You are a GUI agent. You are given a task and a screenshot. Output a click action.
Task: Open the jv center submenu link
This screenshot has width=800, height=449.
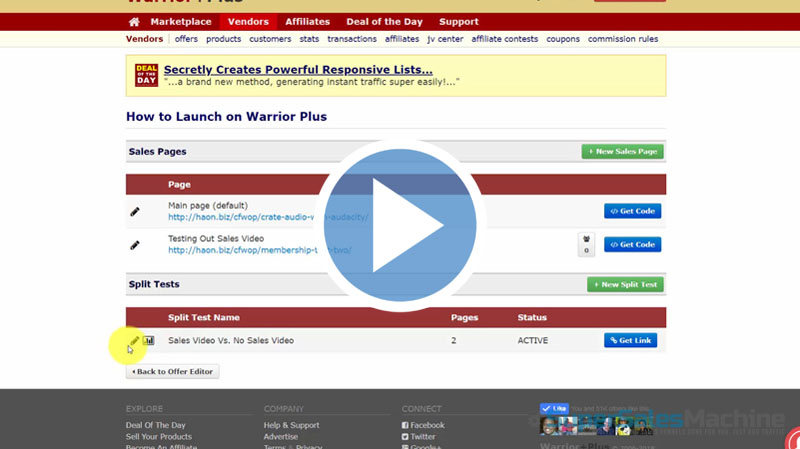[x=444, y=39]
